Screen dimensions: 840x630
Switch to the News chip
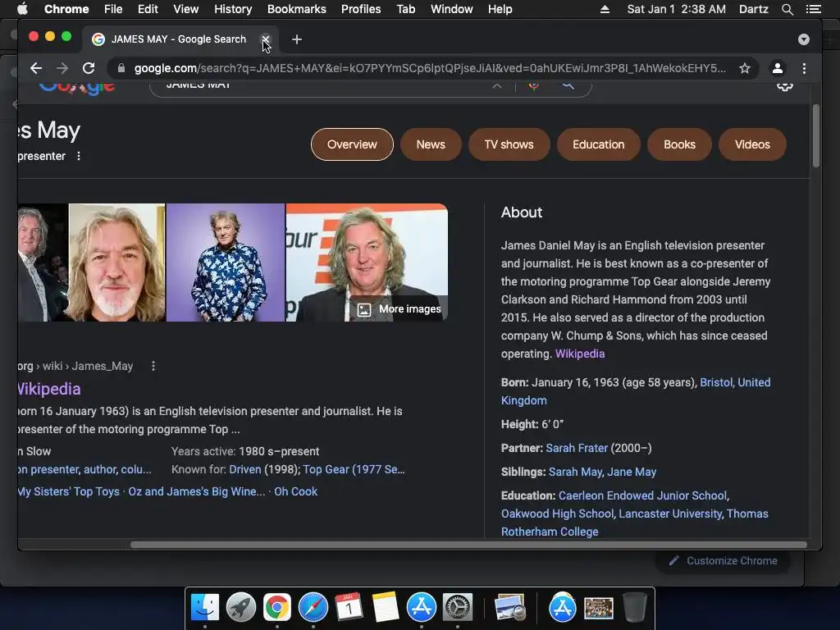pos(431,144)
